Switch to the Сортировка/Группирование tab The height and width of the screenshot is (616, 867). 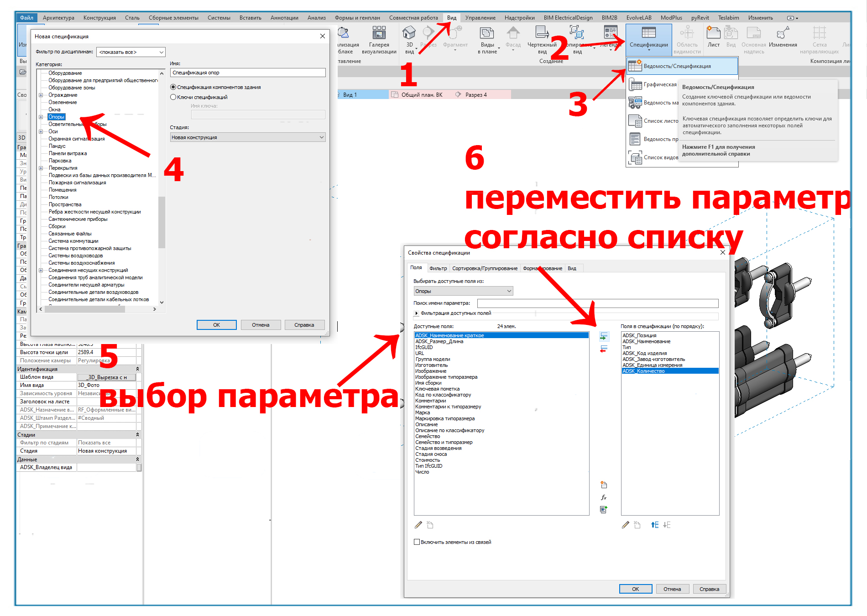point(485,268)
